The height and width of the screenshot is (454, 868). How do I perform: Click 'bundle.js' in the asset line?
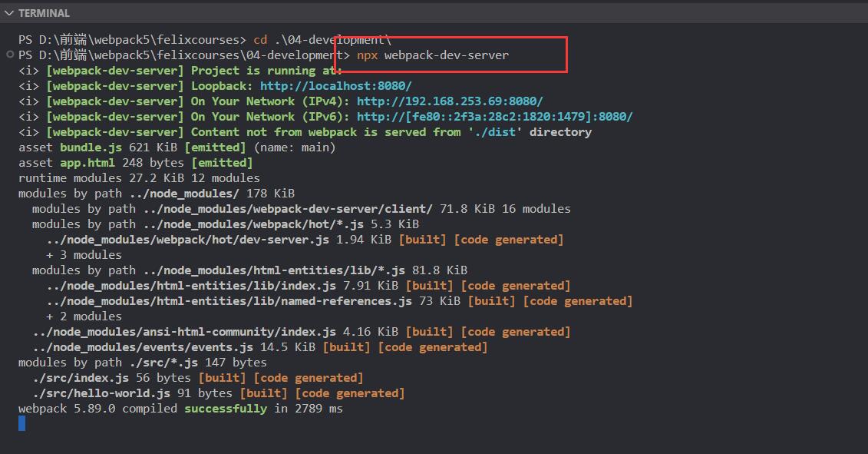pyautogui.click(x=91, y=147)
